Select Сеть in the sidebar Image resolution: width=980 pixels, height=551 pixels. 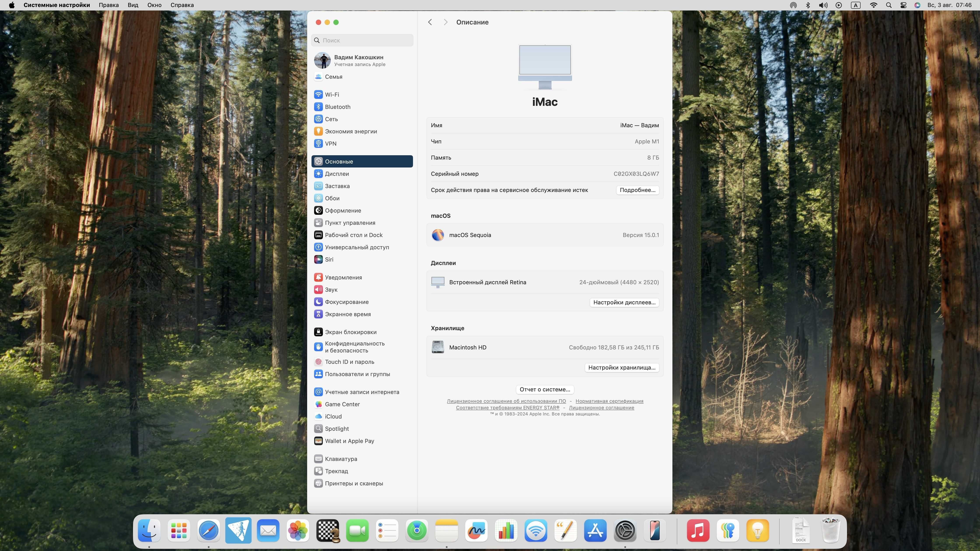(362, 119)
